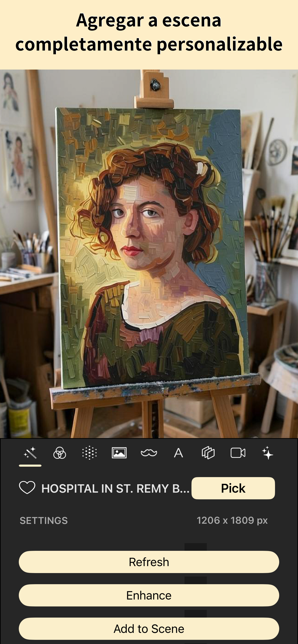
Task: Click the Enhance button
Action: click(149, 595)
